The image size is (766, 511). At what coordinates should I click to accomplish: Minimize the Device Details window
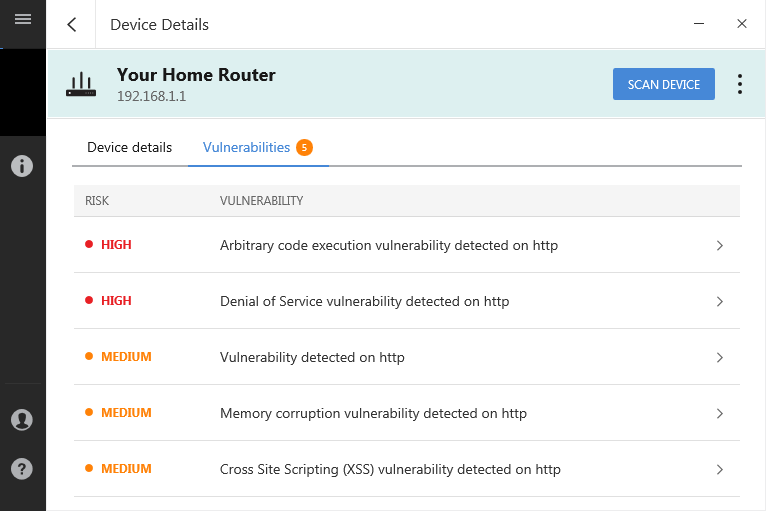[699, 23]
